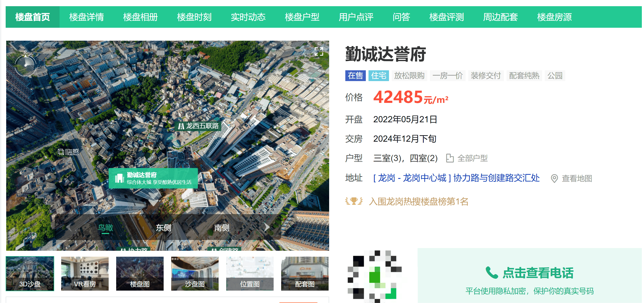Image resolution: width=644 pixels, height=303 pixels.
Task: Open 用户点评 tab
Action: 356,17
